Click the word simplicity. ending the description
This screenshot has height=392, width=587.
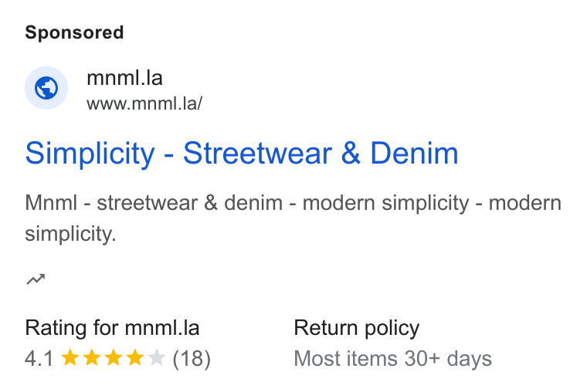pyautogui.click(x=71, y=234)
